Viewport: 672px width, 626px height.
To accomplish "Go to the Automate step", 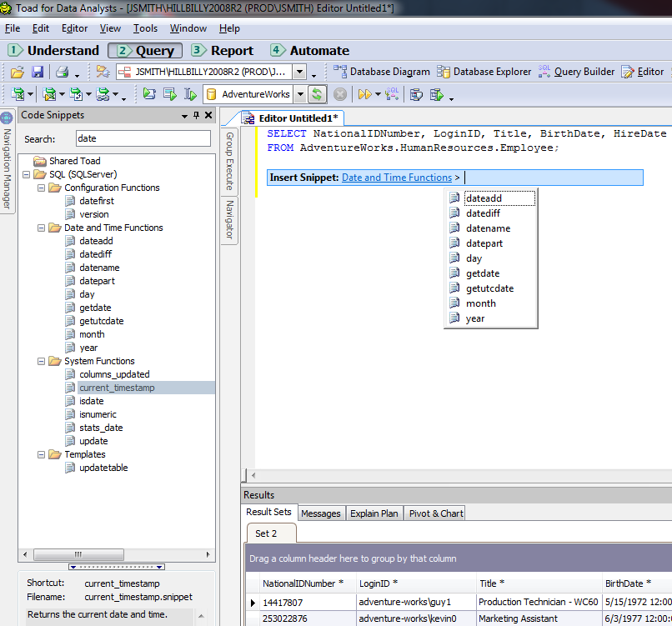I will [310, 51].
